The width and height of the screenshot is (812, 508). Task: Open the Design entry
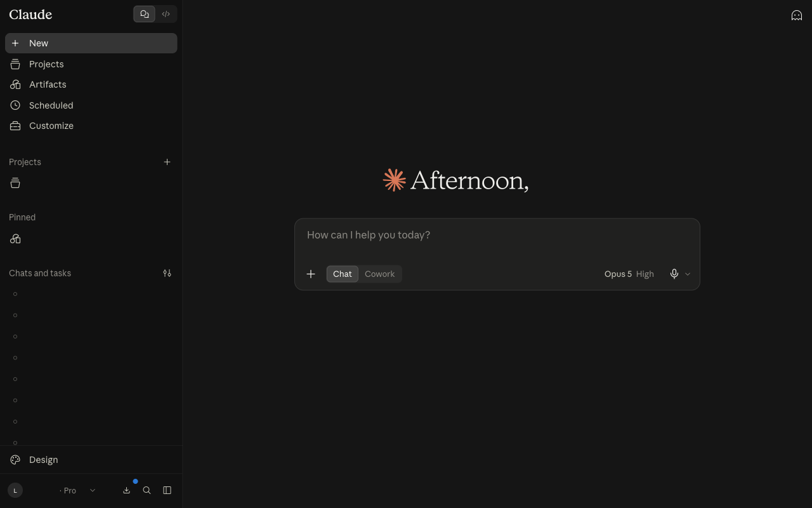coord(91,460)
